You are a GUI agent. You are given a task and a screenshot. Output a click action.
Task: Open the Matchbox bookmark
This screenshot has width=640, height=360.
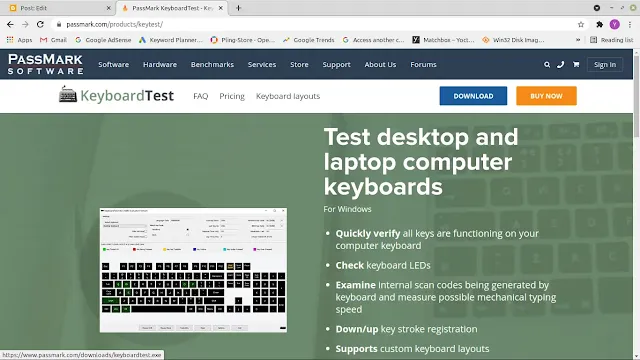coord(443,40)
